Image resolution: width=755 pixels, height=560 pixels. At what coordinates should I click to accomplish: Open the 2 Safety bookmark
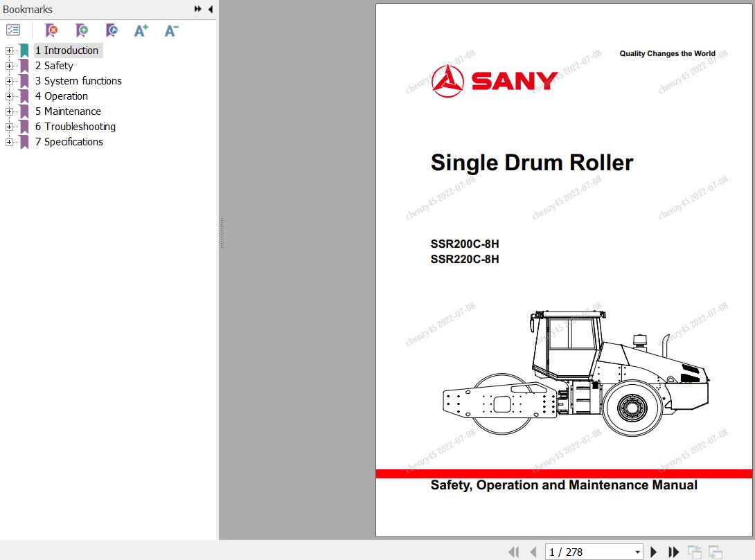(x=54, y=66)
